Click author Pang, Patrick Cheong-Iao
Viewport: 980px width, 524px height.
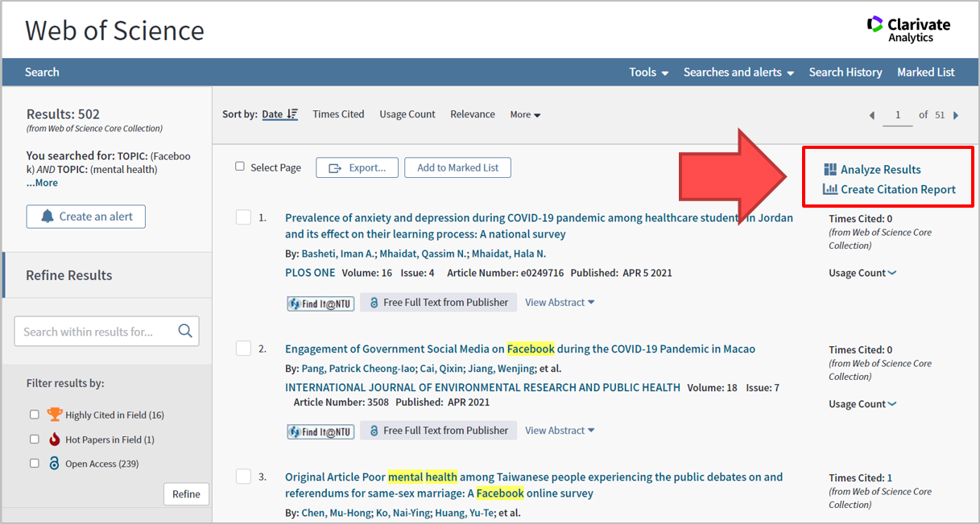(x=358, y=369)
